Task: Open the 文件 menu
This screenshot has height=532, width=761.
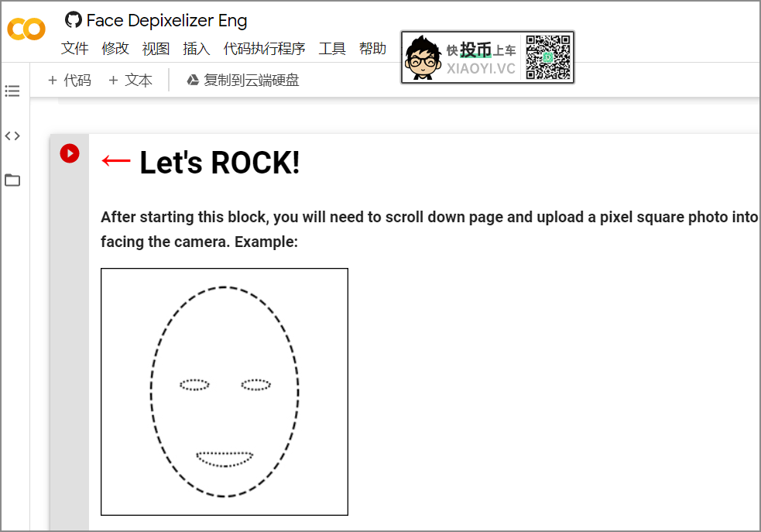Action: click(x=75, y=49)
